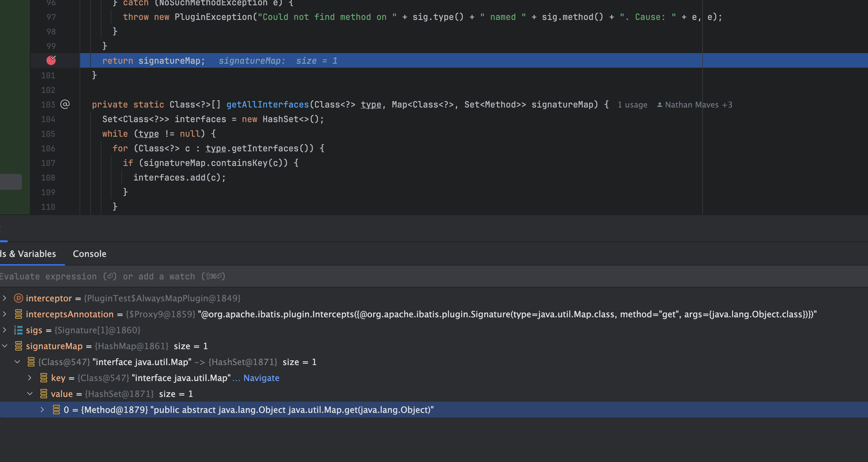The height and width of the screenshot is (462, 868).
Task: Click 'signatureMap.containsKey(c)' on line 107
Action: [x=216, y=163]
